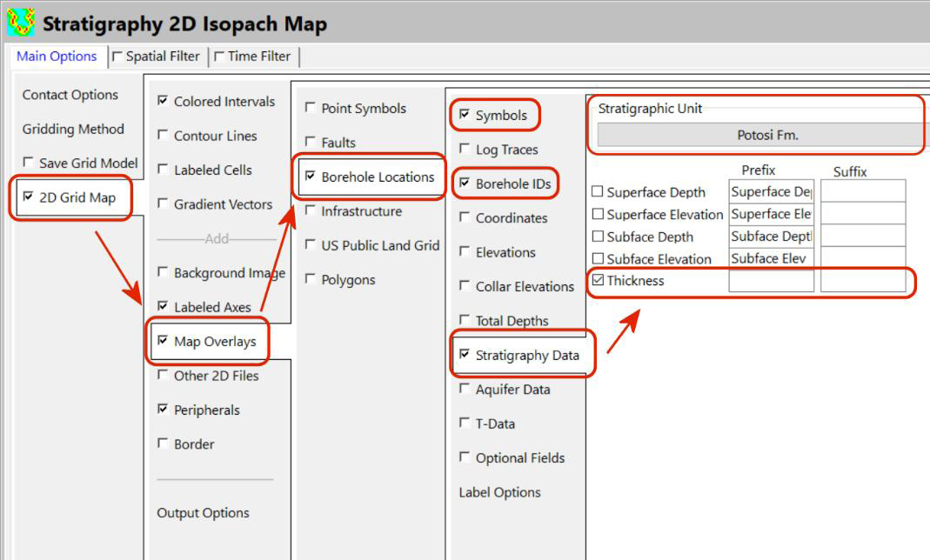Open the Gridding Method options
Viewport: 930px width, 560px height.
coord(73,129)
